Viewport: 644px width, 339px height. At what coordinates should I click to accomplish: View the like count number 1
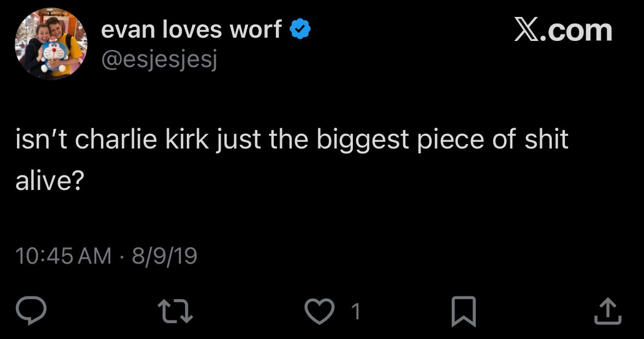point(356,312)
